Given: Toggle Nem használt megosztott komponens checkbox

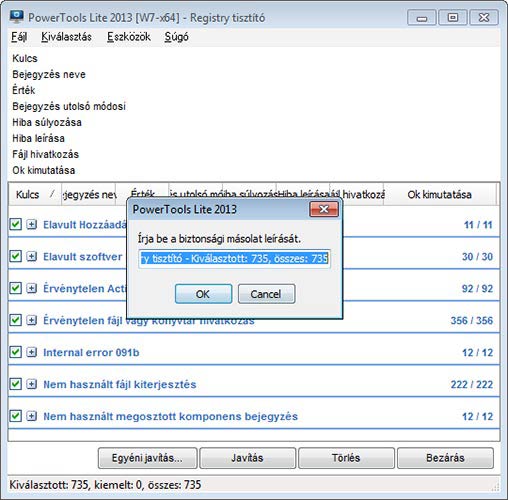Looking at the screenshot, I should click(x=16, y=416).
